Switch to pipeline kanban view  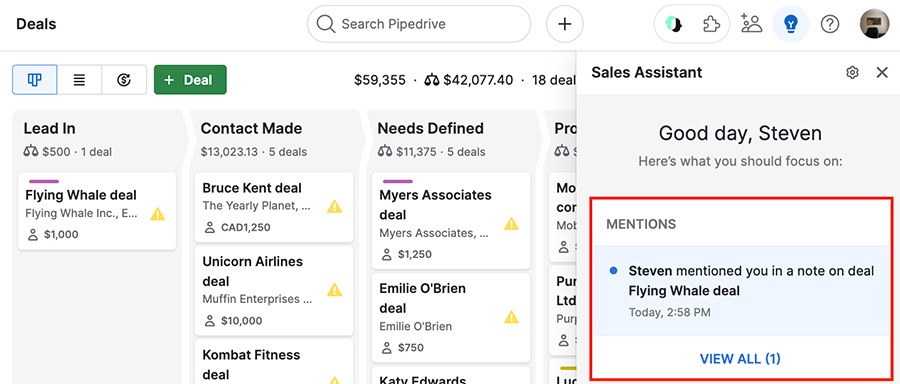(34, 80)
